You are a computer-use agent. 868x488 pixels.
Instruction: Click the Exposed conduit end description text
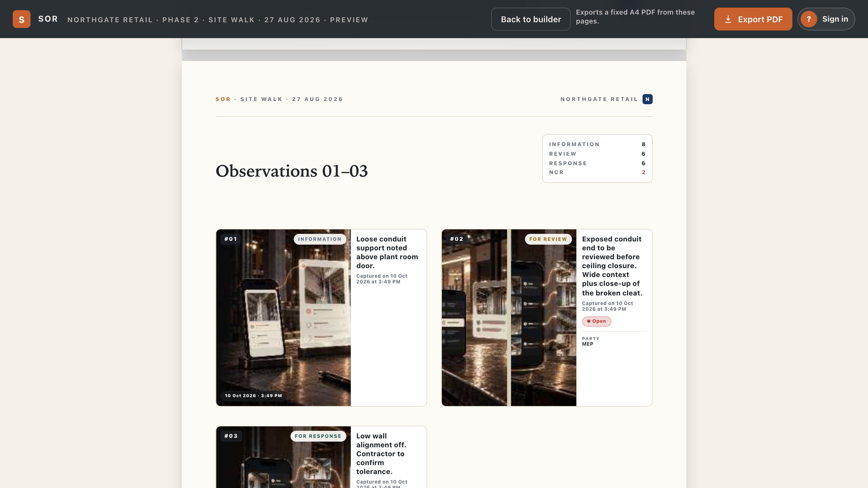coord(612,266)
